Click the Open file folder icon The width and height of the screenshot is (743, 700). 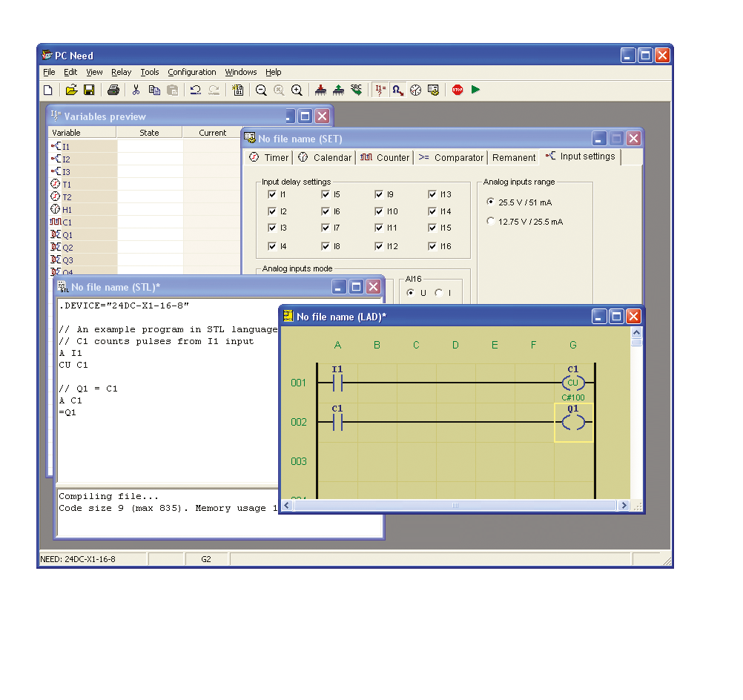pos(71,90)
